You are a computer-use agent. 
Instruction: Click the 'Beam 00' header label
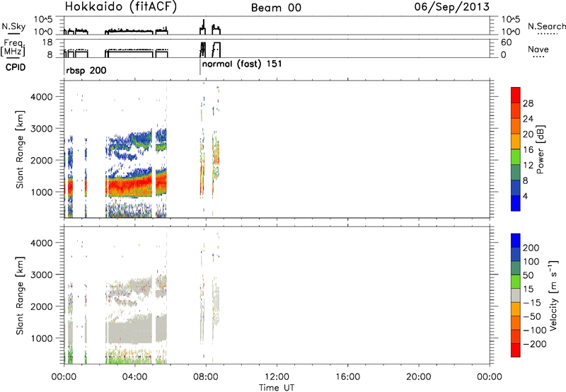276,8
